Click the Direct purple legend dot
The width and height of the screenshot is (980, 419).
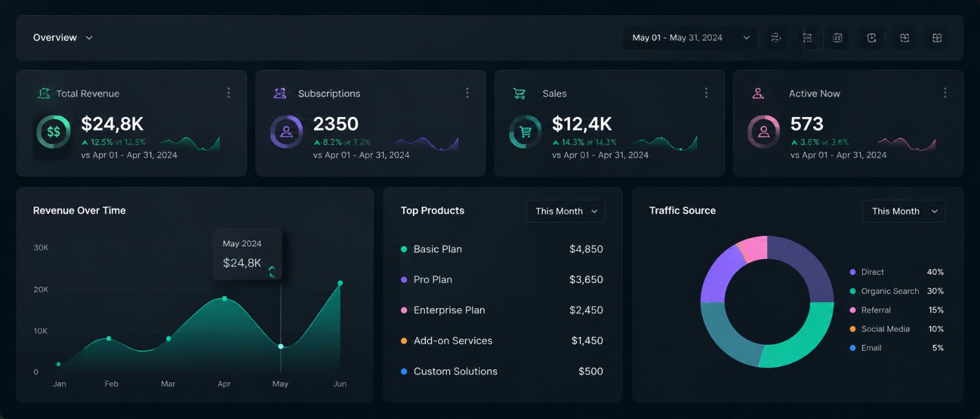tap(853, 272)
